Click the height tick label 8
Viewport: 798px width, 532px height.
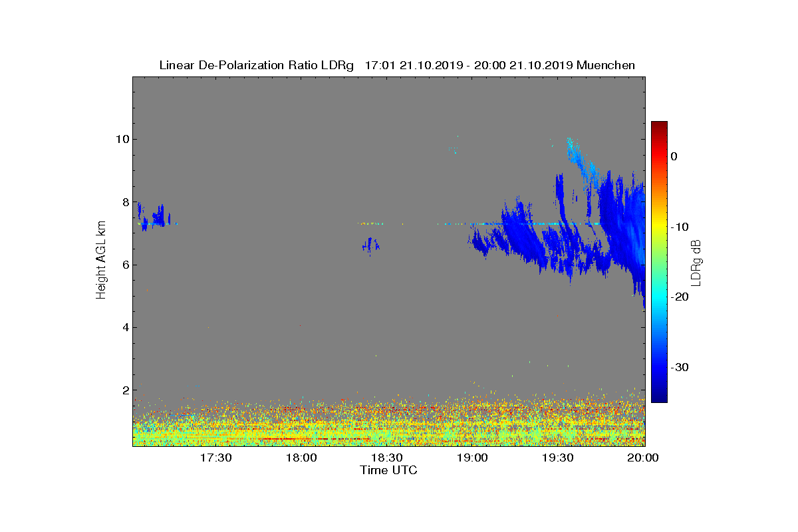pos(125,202)
